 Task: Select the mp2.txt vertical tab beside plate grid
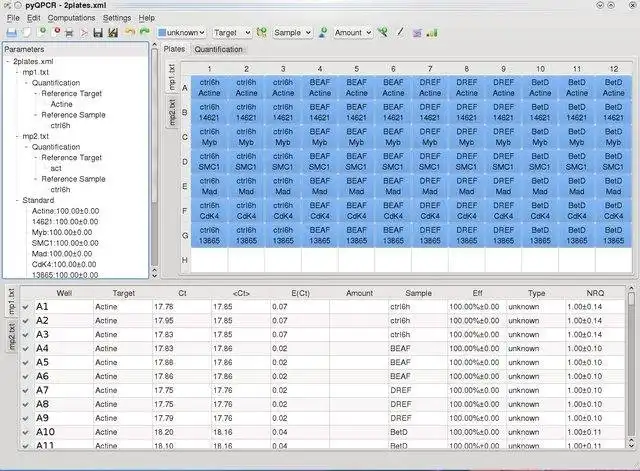coord(172,112)
